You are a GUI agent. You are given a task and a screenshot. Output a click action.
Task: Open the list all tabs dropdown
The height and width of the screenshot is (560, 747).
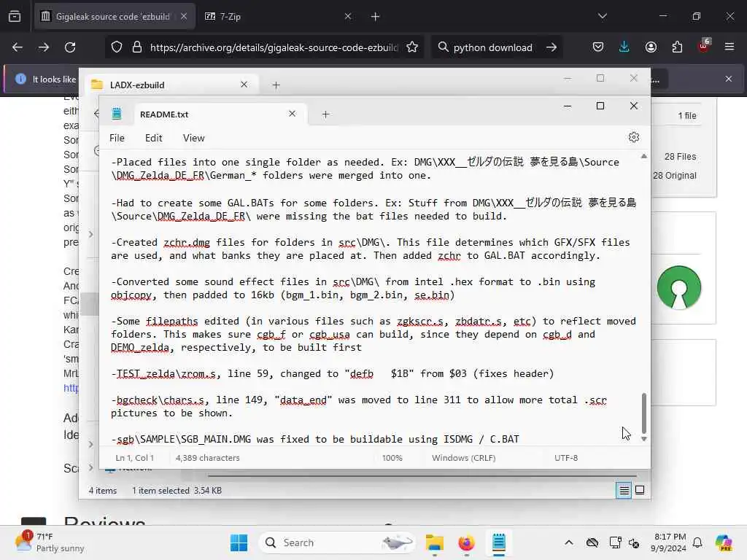[x=602, y=16]
